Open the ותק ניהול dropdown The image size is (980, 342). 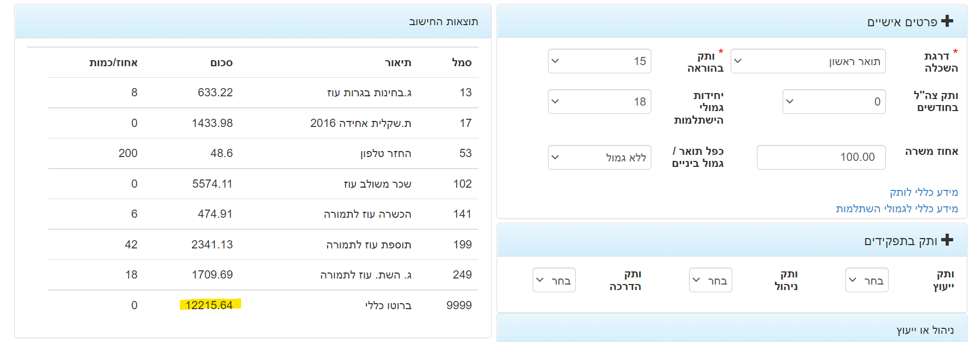pyautogui.click(x=710, y=280)
